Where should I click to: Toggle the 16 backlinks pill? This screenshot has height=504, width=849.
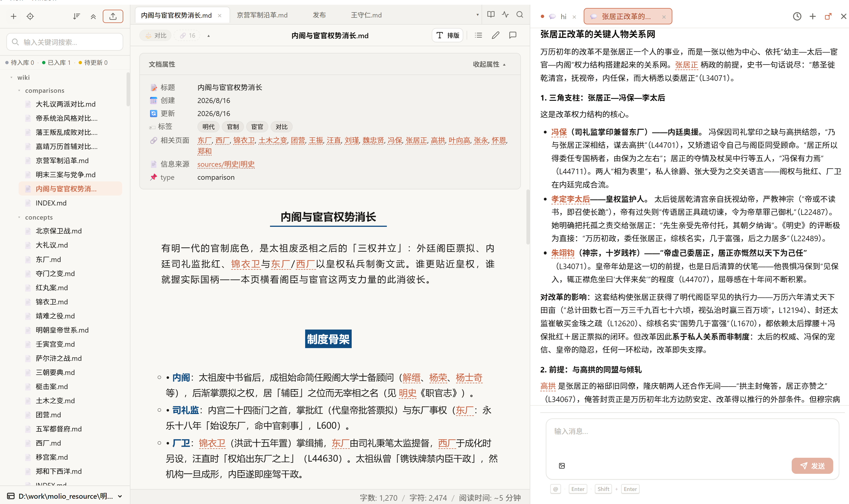coord(187,35)
